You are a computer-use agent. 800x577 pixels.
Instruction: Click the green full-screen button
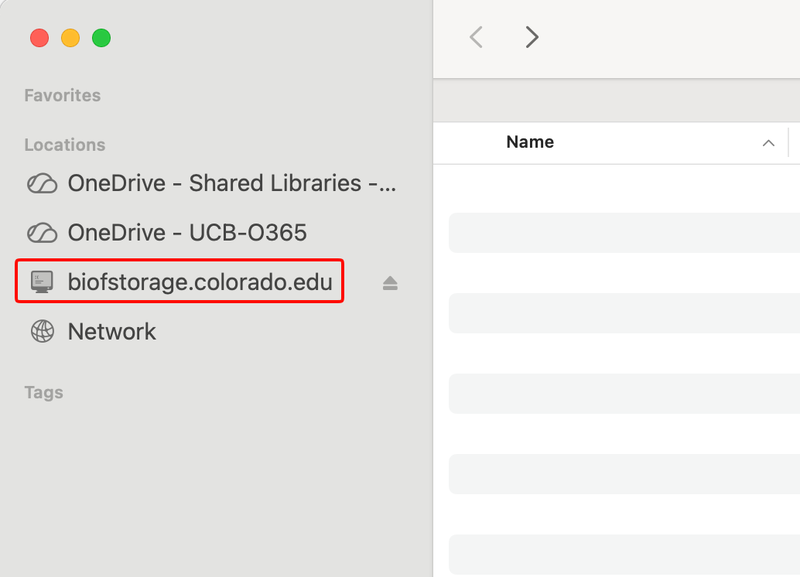pyautogui.click(x=102, y=38)
